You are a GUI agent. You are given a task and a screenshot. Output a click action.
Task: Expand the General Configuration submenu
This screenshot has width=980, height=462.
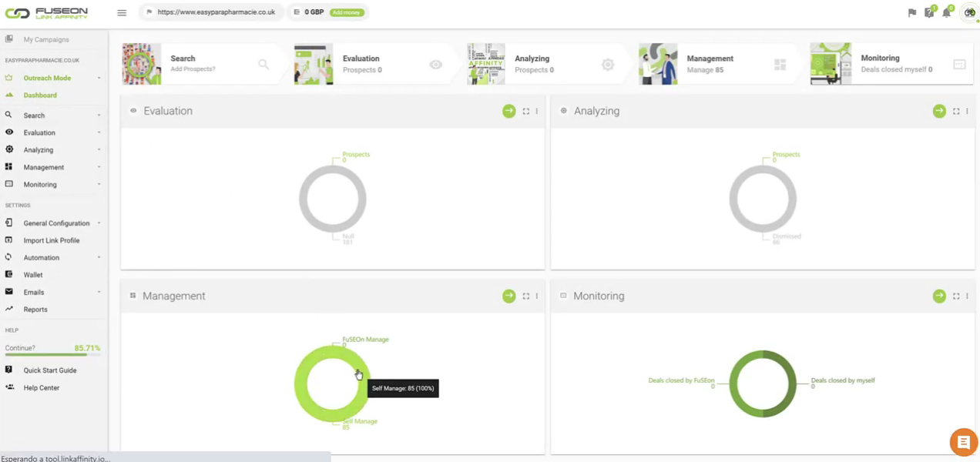pyautogui.click(x=99, y=223)
